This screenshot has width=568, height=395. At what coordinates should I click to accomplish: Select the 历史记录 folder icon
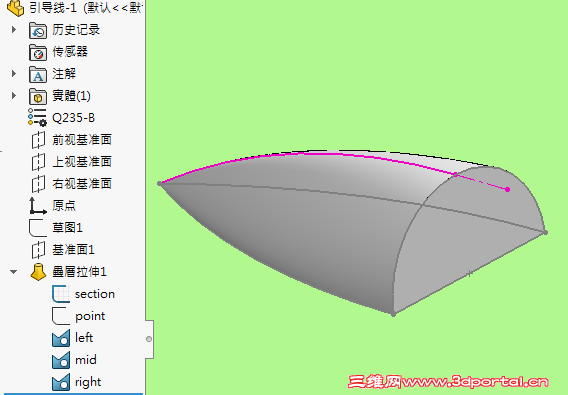point(38,30)
